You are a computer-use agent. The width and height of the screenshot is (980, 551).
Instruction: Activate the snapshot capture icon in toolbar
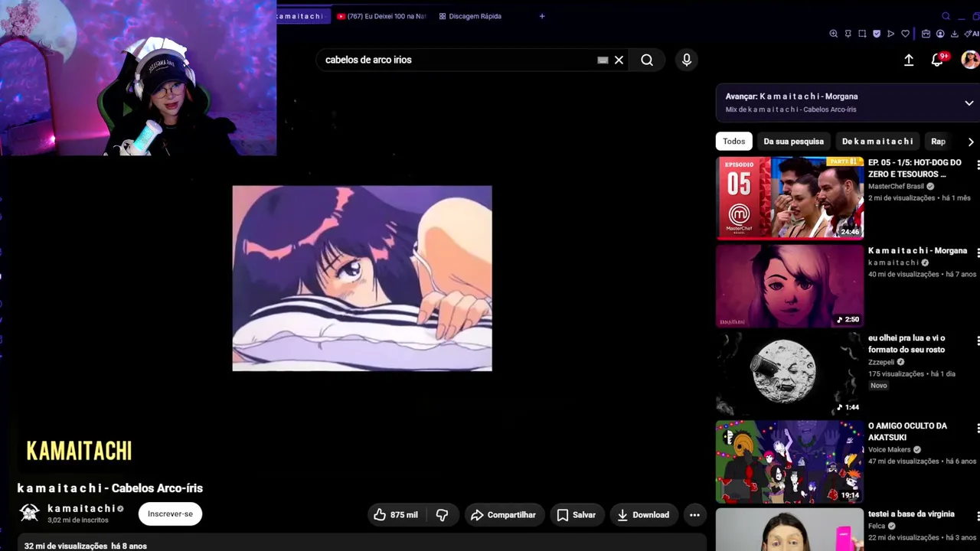pyautogui.click(x=862, y=34)
